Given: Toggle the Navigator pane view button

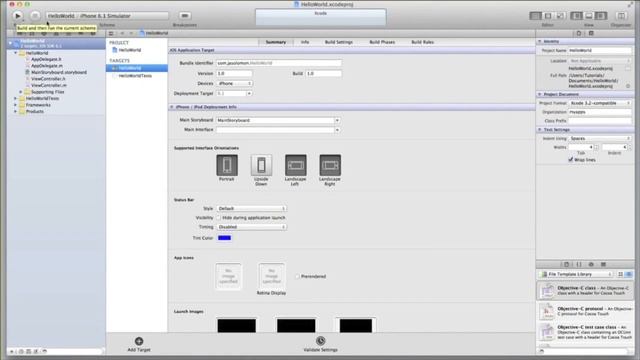Looking at the screenshot, I should pyautogui.click(x=576, y=16).
